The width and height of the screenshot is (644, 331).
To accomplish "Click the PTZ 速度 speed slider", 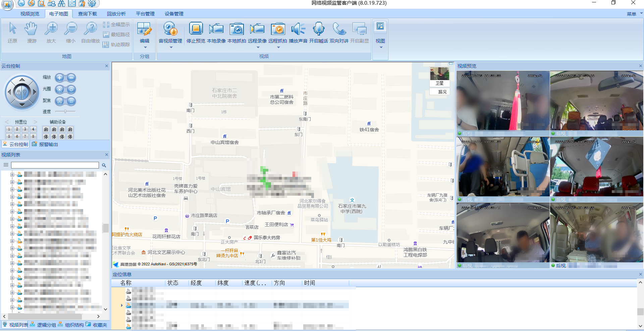I will click(65, 111).
